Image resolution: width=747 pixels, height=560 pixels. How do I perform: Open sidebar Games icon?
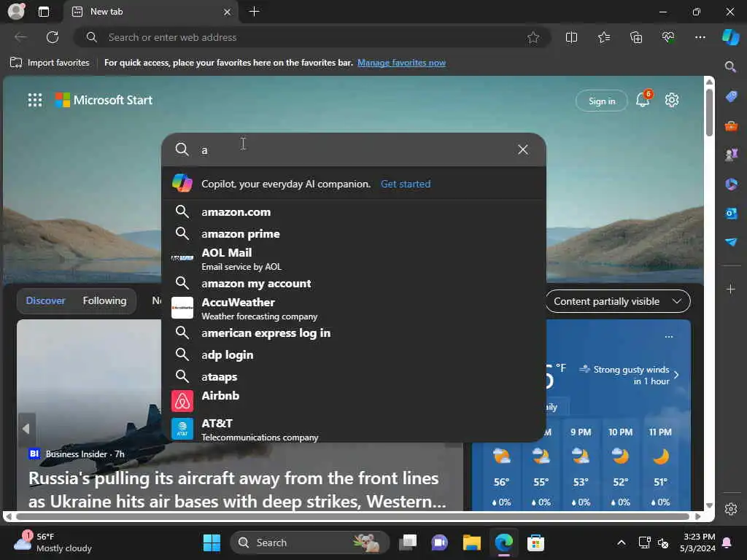[x=731, y=155]
